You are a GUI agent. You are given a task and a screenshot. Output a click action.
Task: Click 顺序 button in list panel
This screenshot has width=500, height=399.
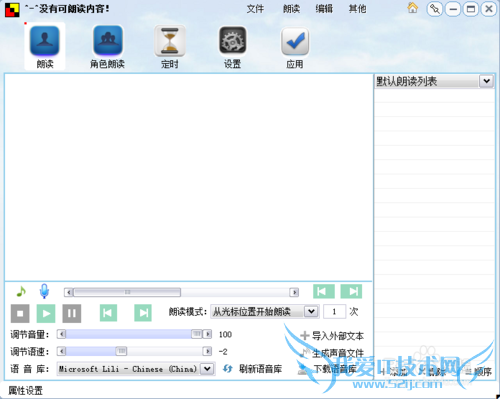coord(479,372)
